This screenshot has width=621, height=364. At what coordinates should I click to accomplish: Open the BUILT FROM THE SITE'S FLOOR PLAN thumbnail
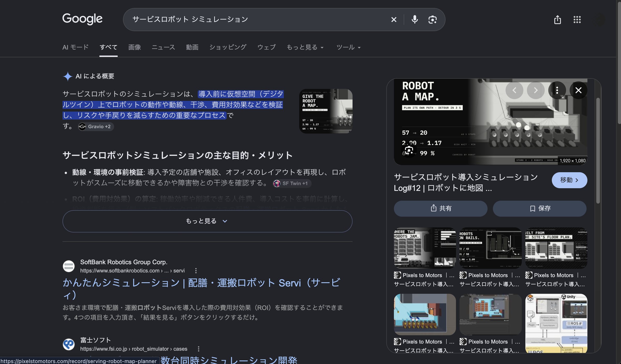[x=556, y=248]
